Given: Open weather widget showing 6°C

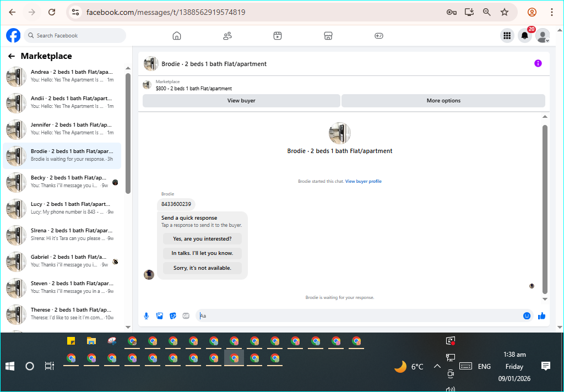Looking at the screenshot, I should coord(409,367).
